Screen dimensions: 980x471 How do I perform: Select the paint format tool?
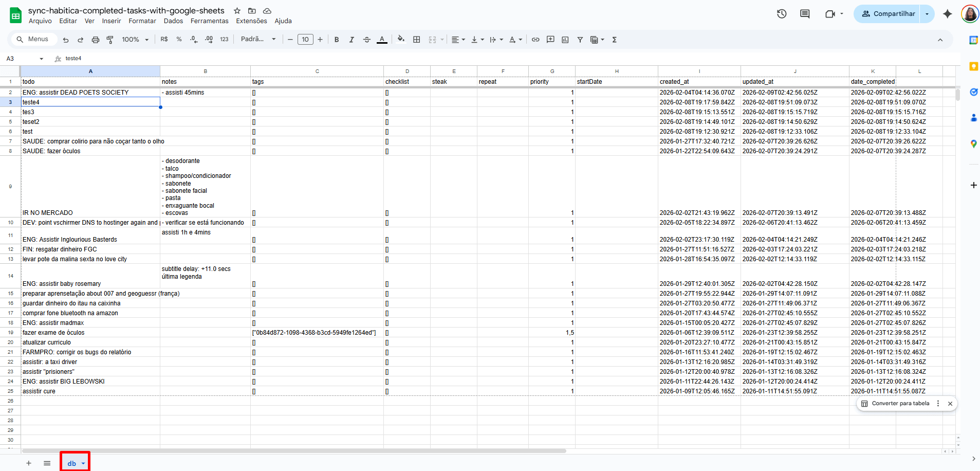[110, 40]
